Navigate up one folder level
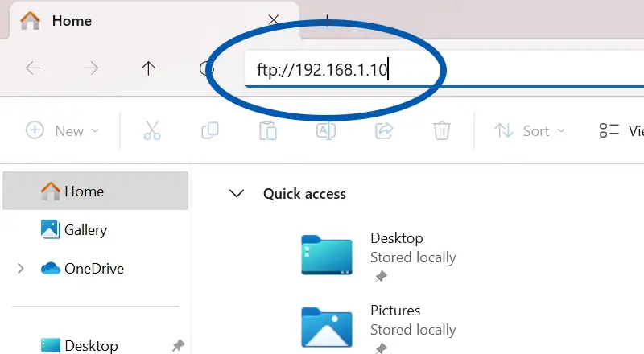 (148, 68)
